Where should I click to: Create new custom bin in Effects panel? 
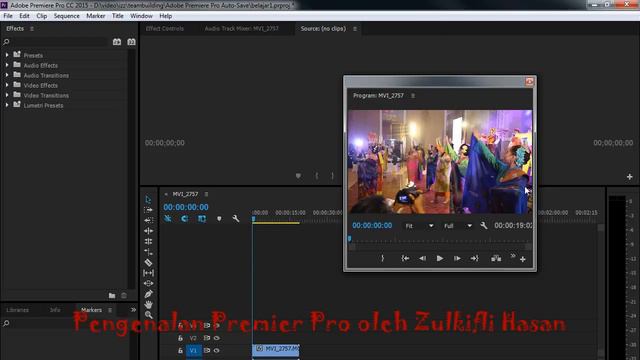pos(112,296)
